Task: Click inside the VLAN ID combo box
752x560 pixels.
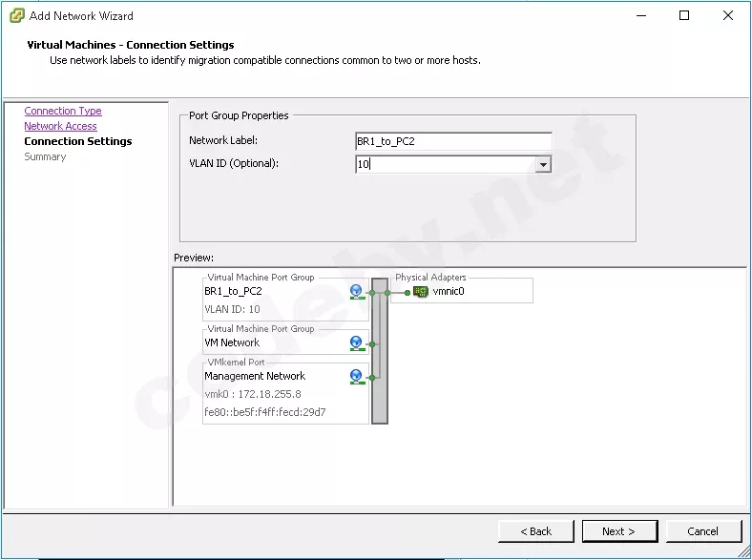Action: [x=445, y=164]
